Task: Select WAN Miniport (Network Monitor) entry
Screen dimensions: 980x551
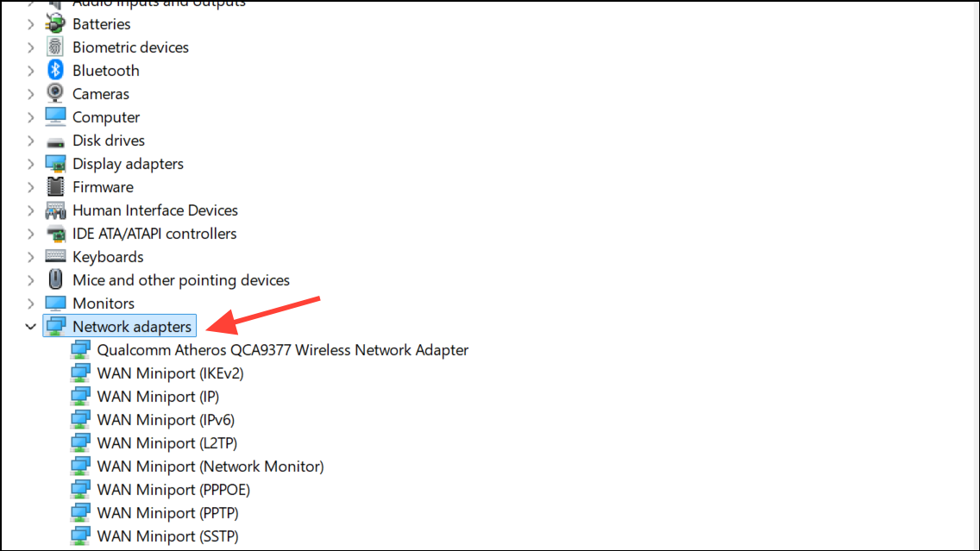Action: click(x=210, y=466)
